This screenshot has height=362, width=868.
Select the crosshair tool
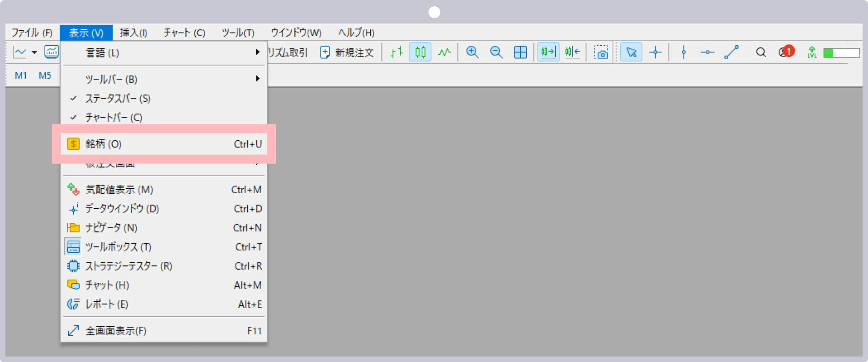click(655, 52)
